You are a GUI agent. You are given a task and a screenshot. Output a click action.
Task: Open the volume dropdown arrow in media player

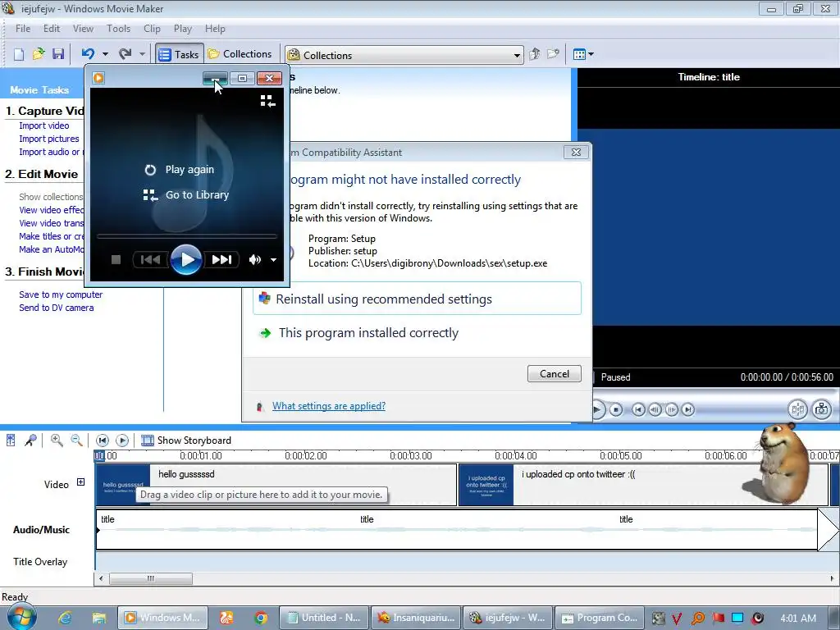pos(273,260)
